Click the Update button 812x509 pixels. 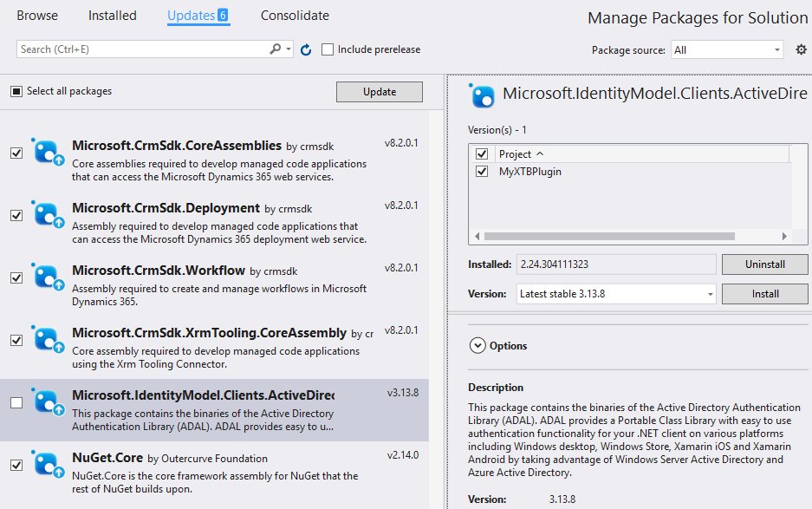pos(380,92)
